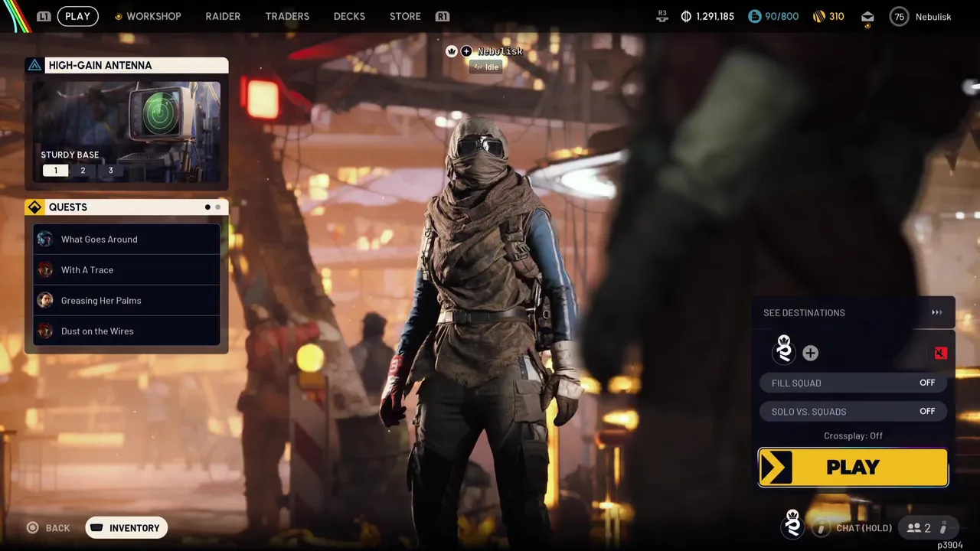Start matchmaking with yellow PLAY button
This screenshot has height=551, width=980.
853,468
